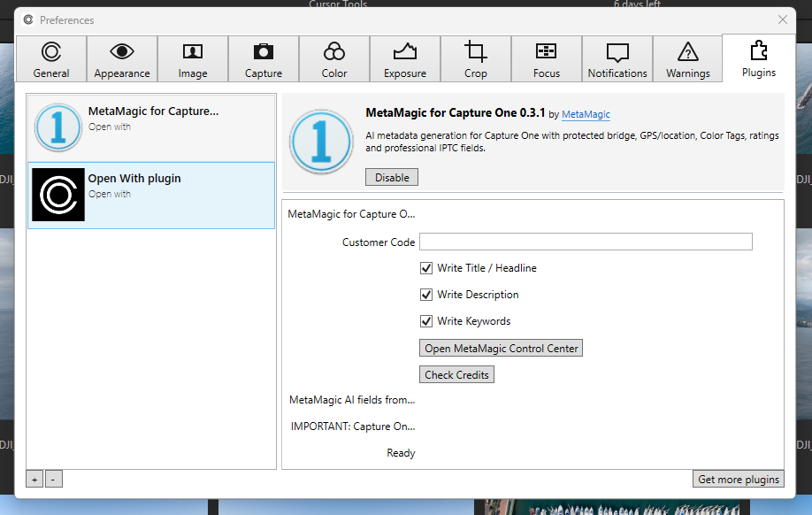Open the Warnings tab
812x515 pixels.
coord(687,59)
